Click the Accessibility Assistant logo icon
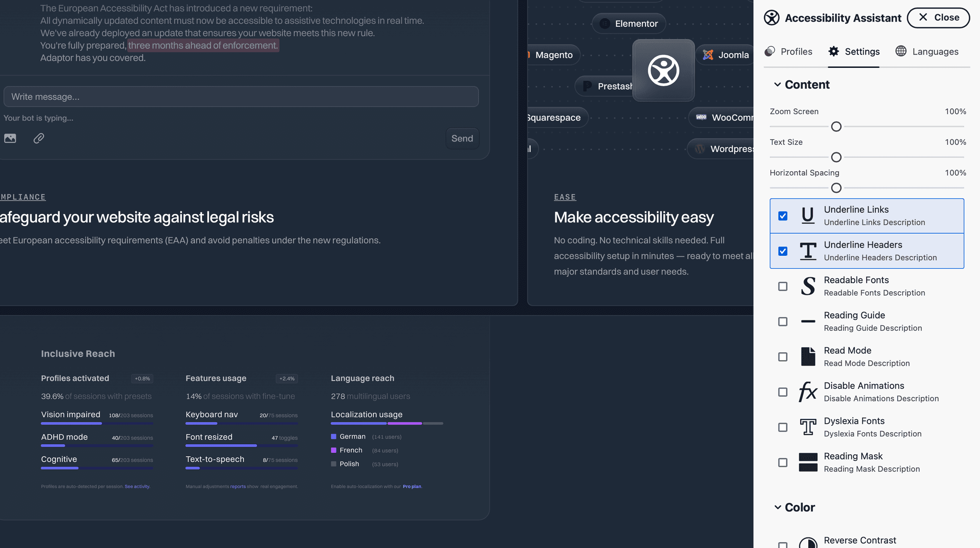The height and width of the screenshot is (548, 980). 771,18
